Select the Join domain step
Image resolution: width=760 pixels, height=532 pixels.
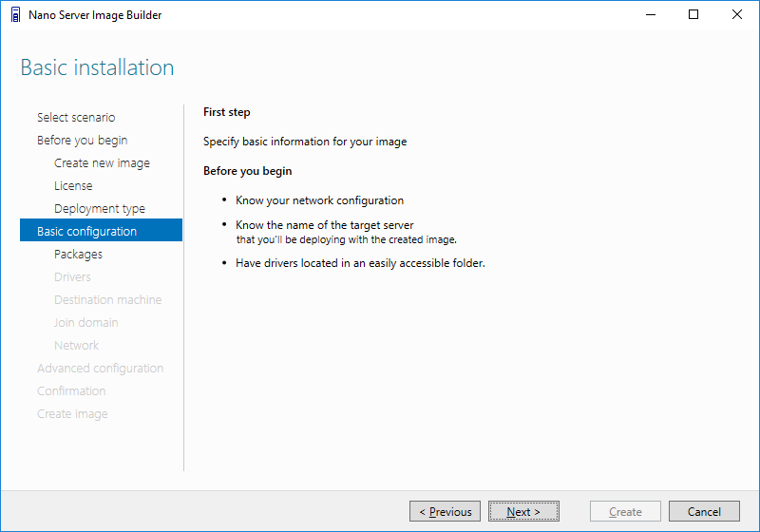[85, 322]
